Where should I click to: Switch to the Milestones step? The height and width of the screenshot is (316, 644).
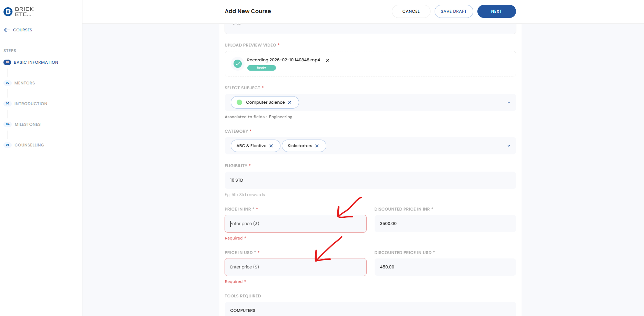(28, 124)
